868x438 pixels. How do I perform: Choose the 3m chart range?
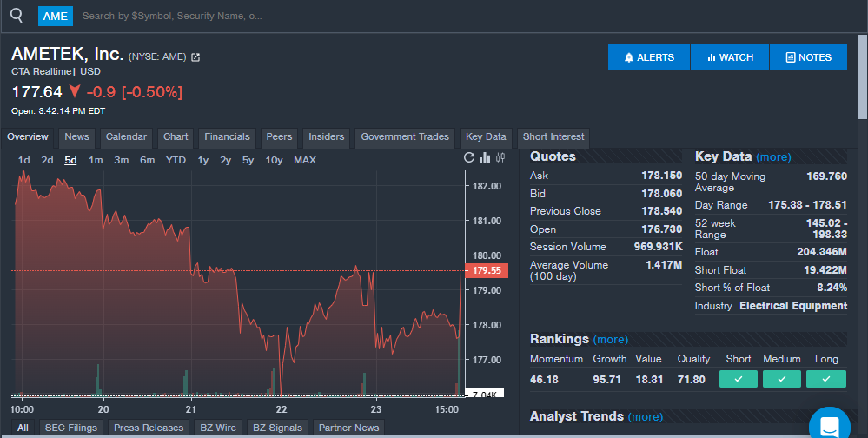[x=122, y=160]
